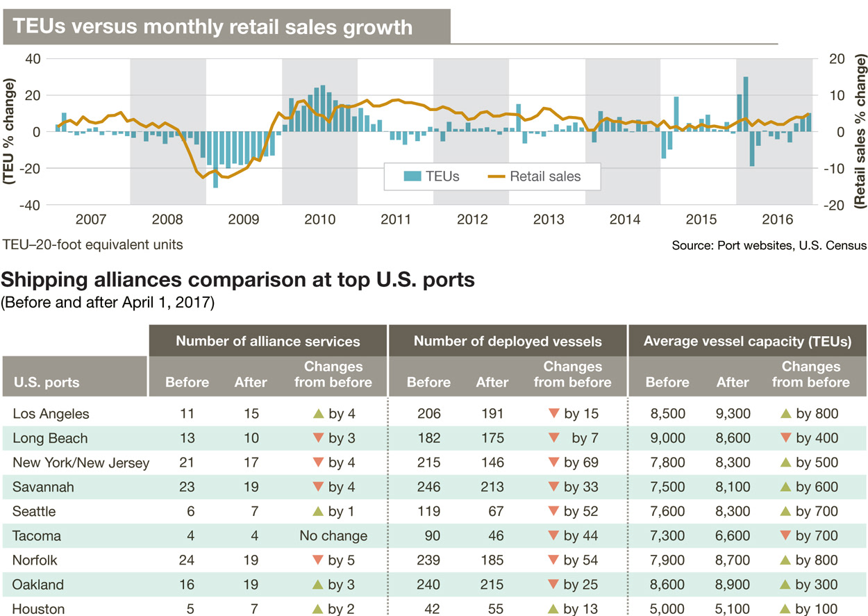This screenshot has width=868, height=616.
Task: Click the green up arrow beside Houston 'by 13'
Action: click(x=553, y=609)
